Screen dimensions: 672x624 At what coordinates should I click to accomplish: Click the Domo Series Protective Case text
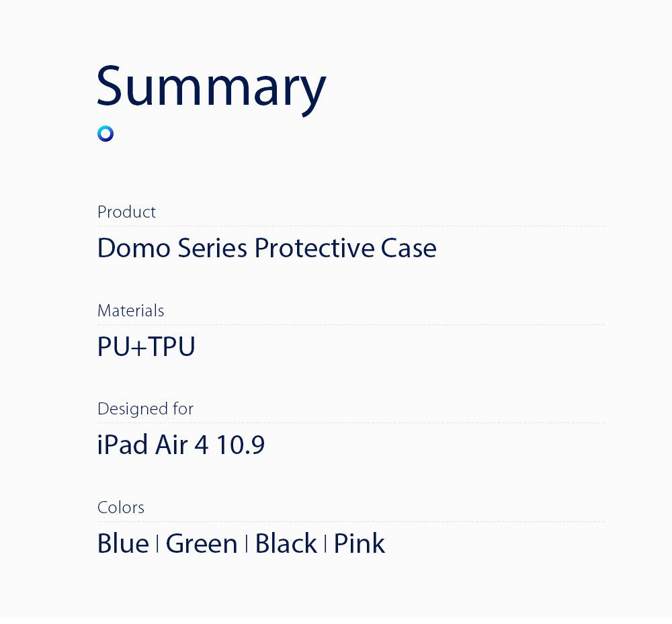(267, 249)
